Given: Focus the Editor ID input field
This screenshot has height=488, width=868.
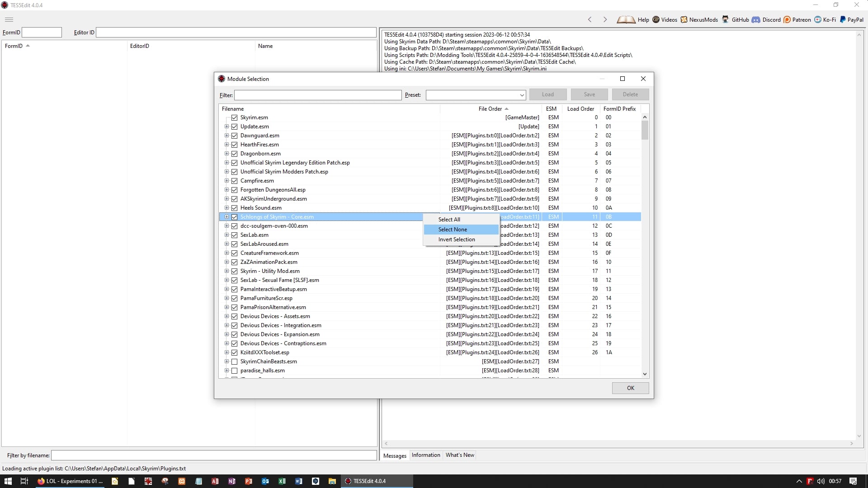Looking at the screenshot, I should (x=236, y=33).
